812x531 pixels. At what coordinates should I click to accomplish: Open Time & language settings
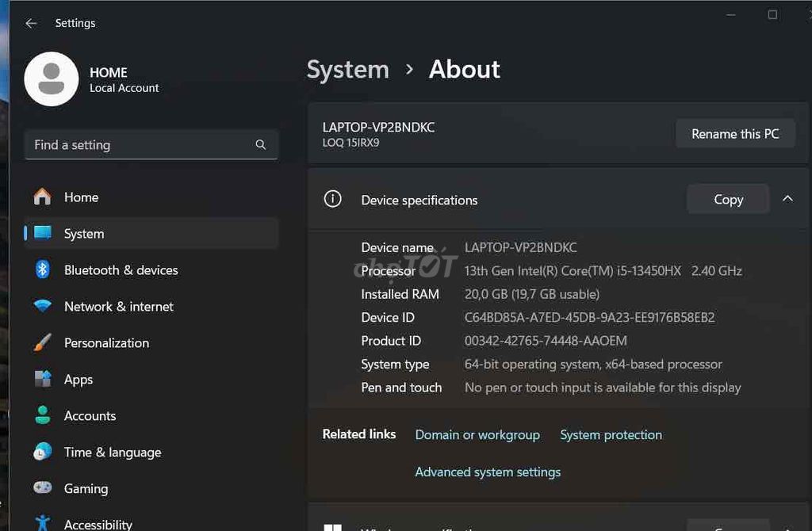(x=151, y=453)
